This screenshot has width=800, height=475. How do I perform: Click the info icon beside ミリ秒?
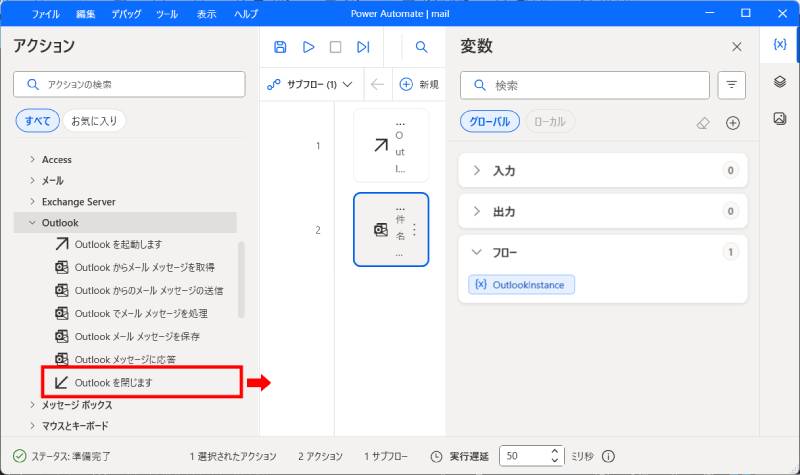[608, 456]
